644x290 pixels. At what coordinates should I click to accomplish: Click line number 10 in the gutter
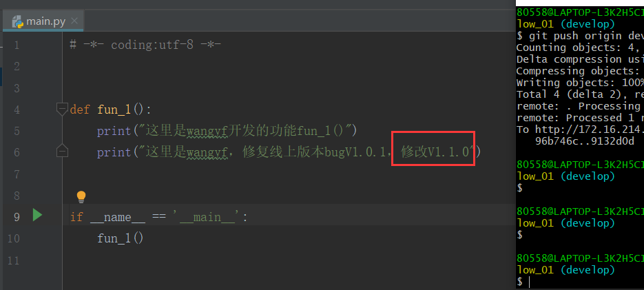(x=14, y=238)
